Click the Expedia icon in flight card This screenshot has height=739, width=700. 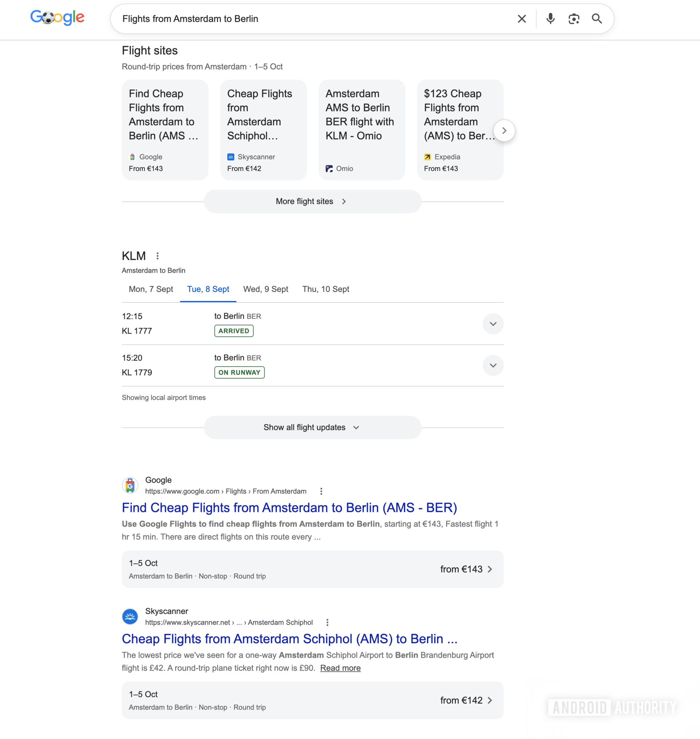pos(427,157)
